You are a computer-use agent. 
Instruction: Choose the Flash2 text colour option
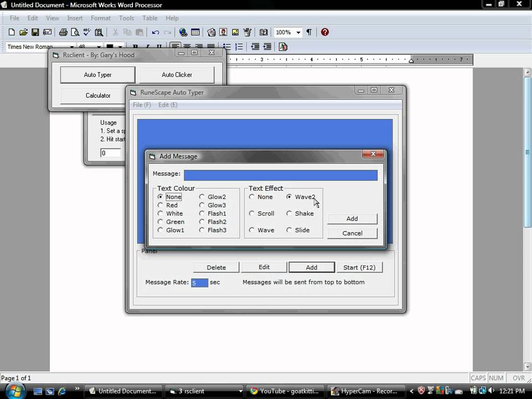coord(202,222)
